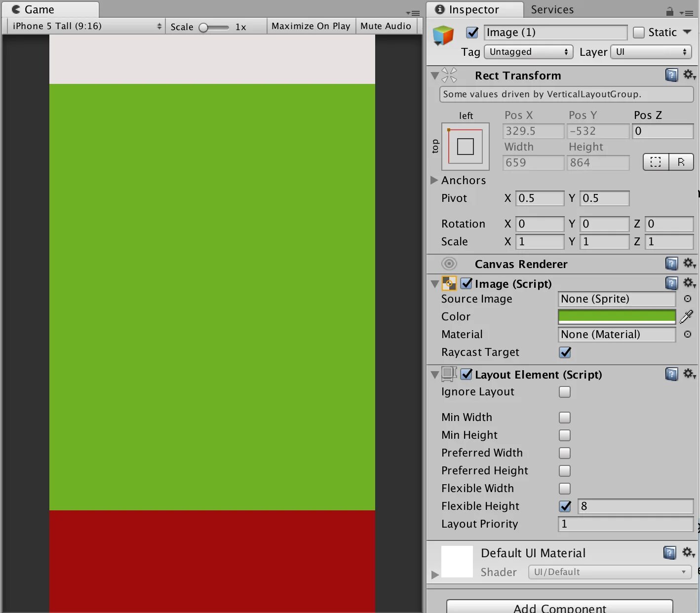Open the Shader UI/Default dropdown
The image size is (700, 613).
(610, 572)
